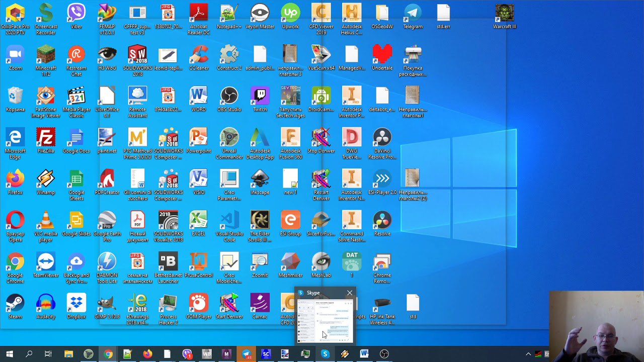The image size is (644, 362).
Task: Open the SOLIDWORKS 2018 shortcut
Action: pyautogui.click(x=137, y=61)
